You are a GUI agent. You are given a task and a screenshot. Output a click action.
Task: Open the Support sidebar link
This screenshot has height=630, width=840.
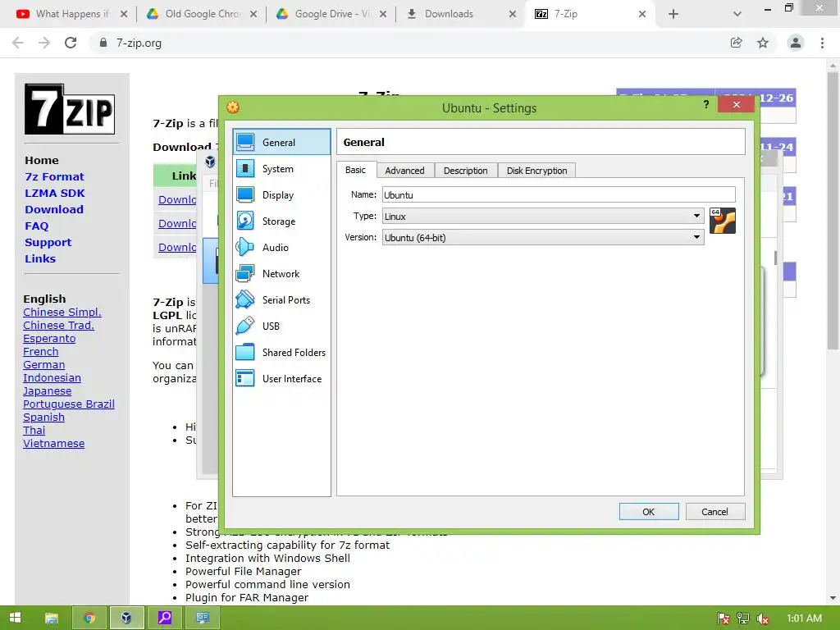[x=48, y=242]
